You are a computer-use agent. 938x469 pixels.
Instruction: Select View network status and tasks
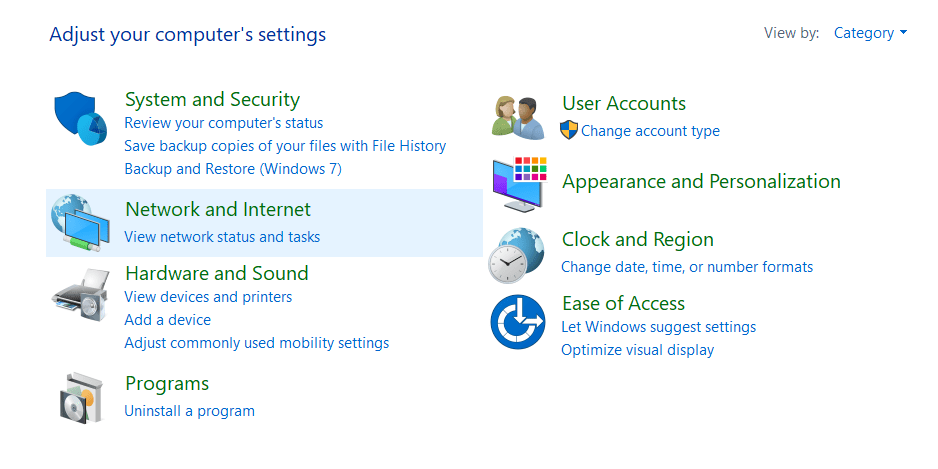pos(222,237)
